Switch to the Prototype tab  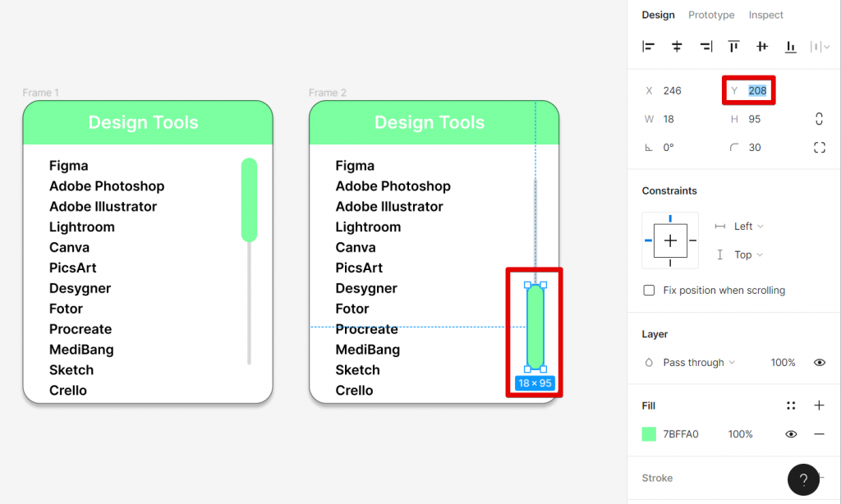point(711,15)
